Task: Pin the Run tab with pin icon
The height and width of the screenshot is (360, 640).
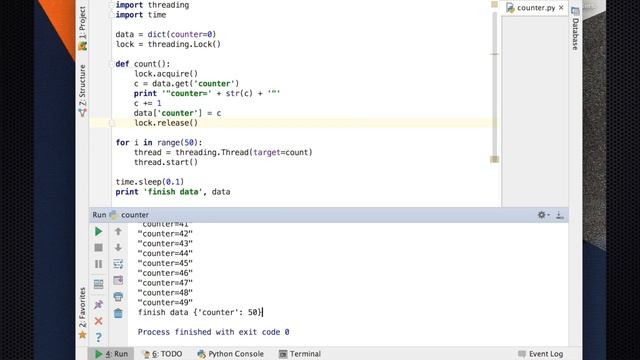Action: click(98, 304)
